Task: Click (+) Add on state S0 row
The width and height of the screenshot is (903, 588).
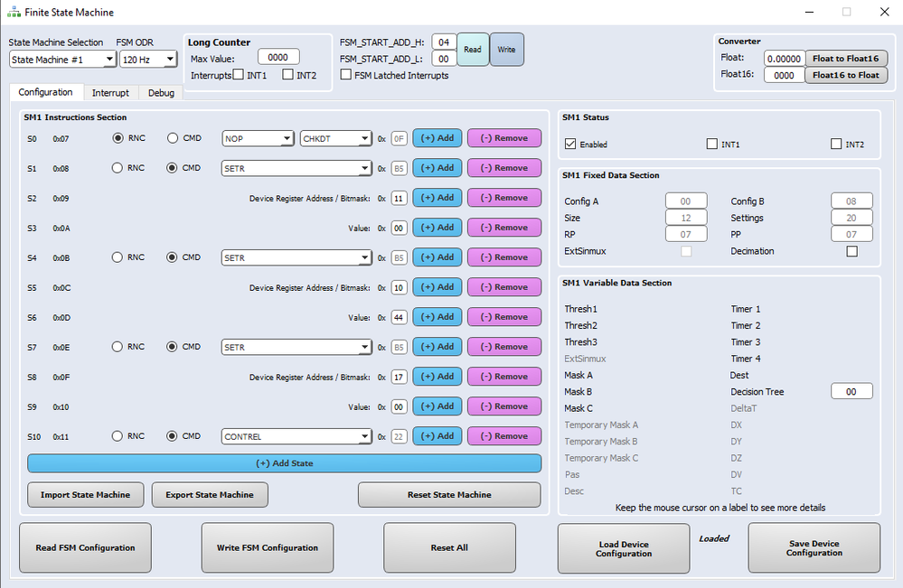Action: pyautogui.click(x=437, y=138)
